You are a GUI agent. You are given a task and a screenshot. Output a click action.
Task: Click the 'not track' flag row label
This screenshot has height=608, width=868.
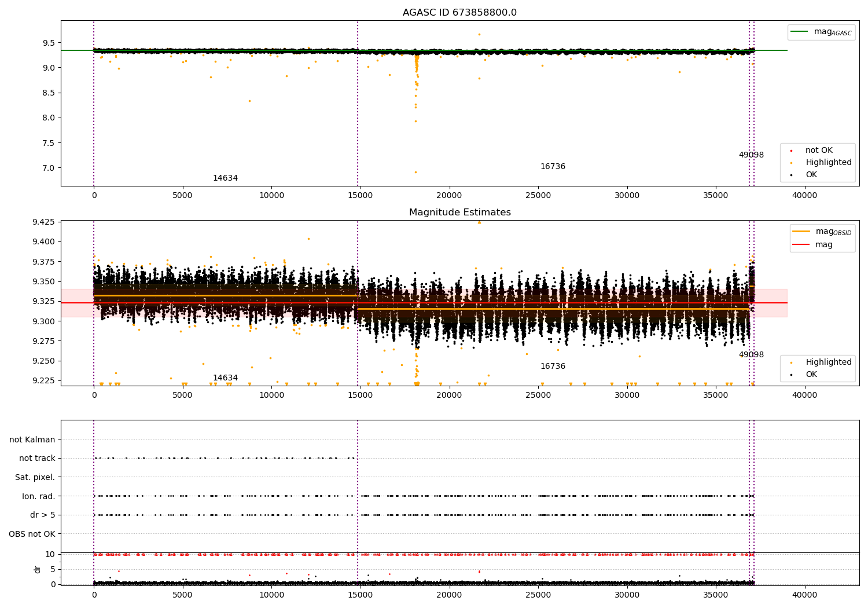[x=37, y=458]
